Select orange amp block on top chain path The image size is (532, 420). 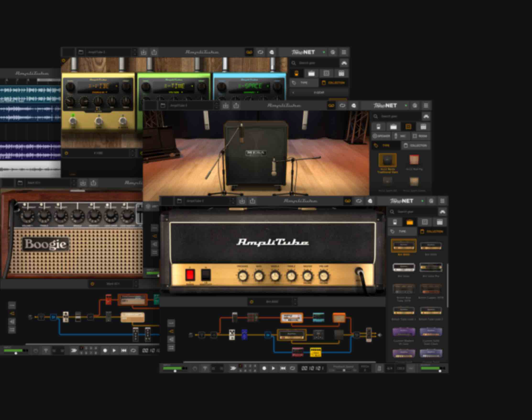coord(292,318)
